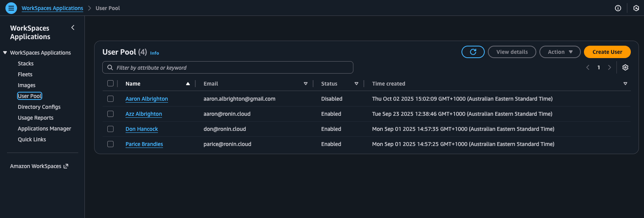Click the Enabled status for Don Hancock
644x218 pixels.
331,129
